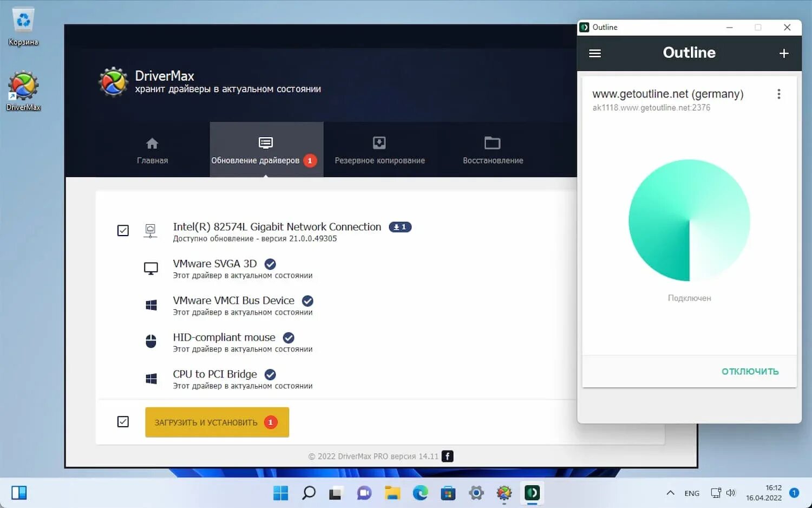812x508 pixels.
Task: Select the HID-compliant mouse driver name
Action: pos(224,337)
